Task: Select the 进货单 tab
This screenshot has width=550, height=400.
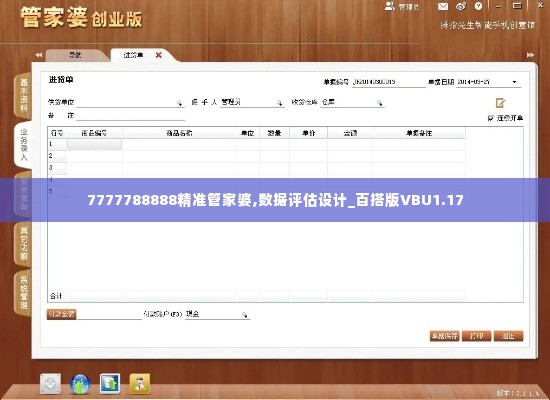Action: coord(133,55)
